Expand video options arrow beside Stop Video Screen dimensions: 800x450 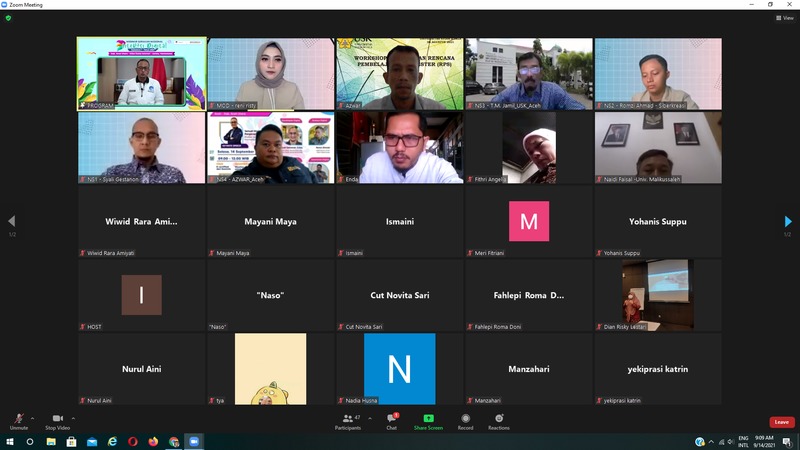pyautogui.click(x=74, y=416)
